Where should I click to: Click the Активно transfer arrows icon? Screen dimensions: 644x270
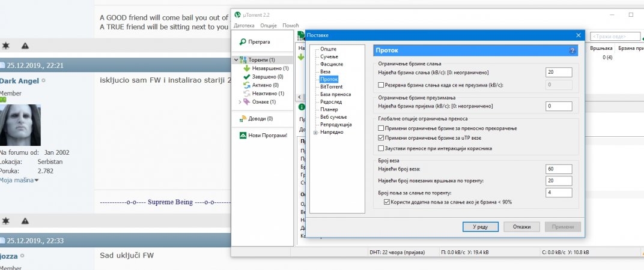coord(247,85)
